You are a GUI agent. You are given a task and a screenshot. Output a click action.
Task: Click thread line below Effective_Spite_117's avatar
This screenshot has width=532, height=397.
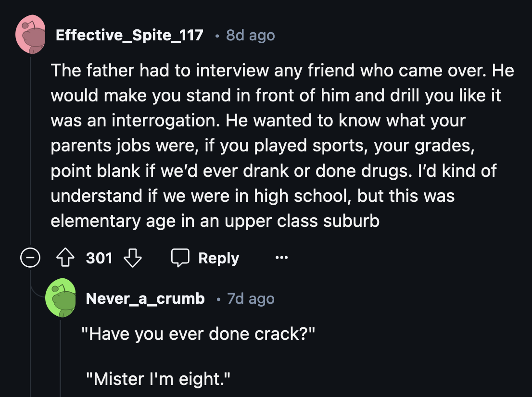pyautogui.click(x=30, y=144)
